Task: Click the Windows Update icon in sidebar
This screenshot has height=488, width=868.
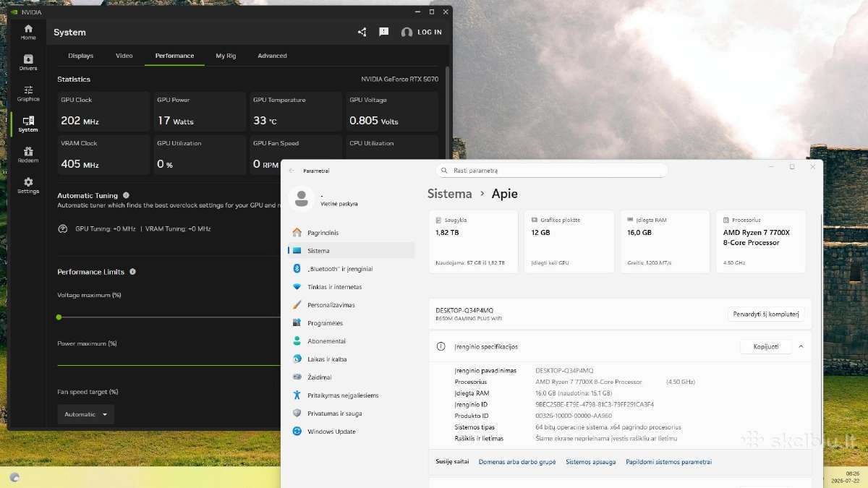Action: [297, 432]
